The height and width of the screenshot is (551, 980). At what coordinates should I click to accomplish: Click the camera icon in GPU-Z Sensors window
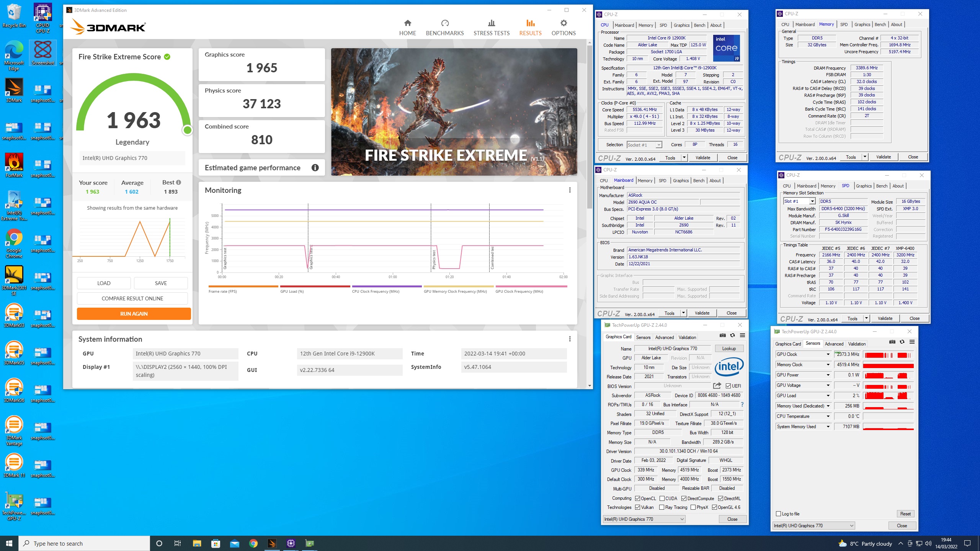pos(892,342)
